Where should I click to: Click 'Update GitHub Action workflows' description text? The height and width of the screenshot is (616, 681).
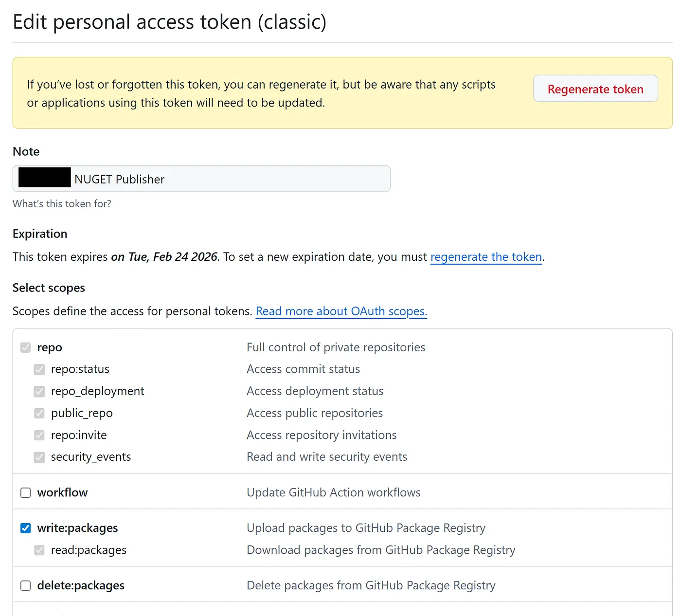pos(333,493)
